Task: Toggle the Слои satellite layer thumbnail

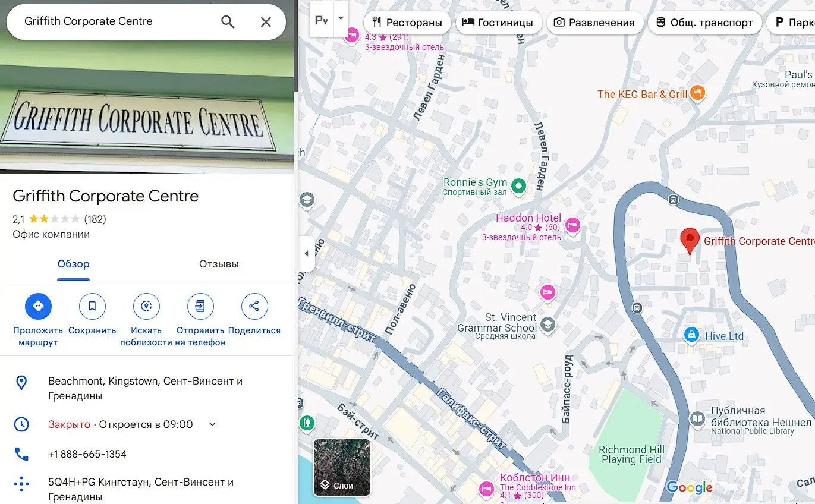Action: pyautogui.click(x=342, y=467)
